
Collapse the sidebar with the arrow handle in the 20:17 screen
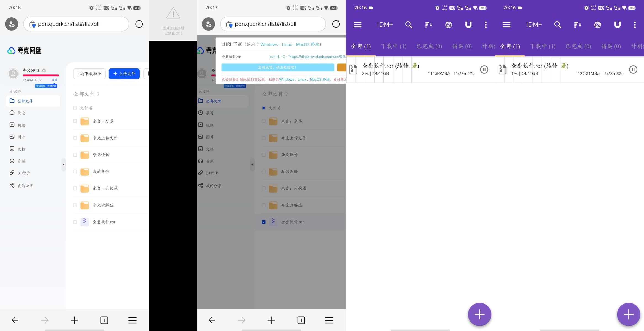coord(252,164)
